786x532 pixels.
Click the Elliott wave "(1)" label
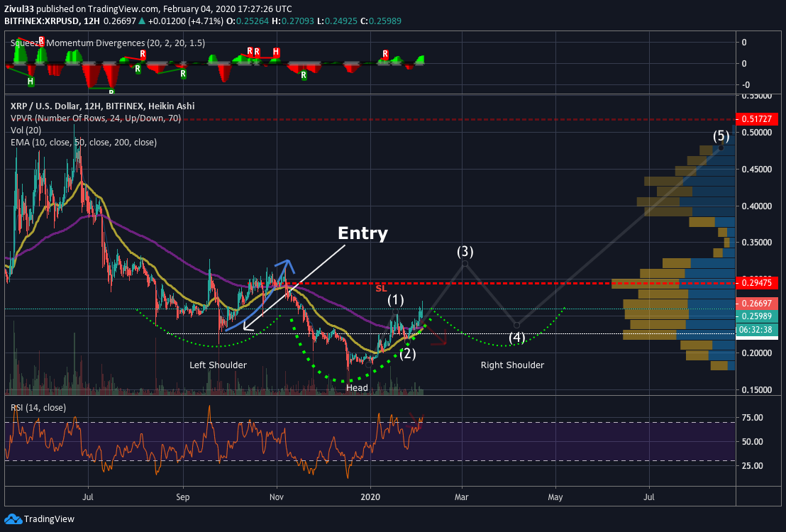396,300
